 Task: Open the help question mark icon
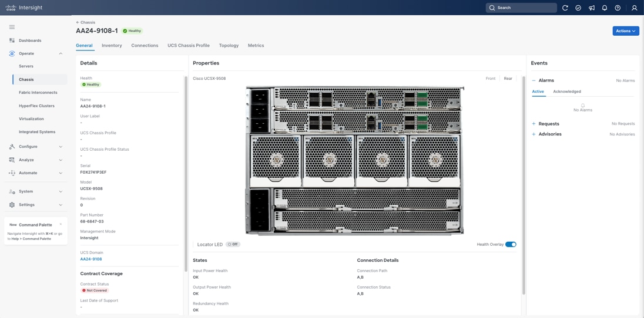(x=618, y=8)
